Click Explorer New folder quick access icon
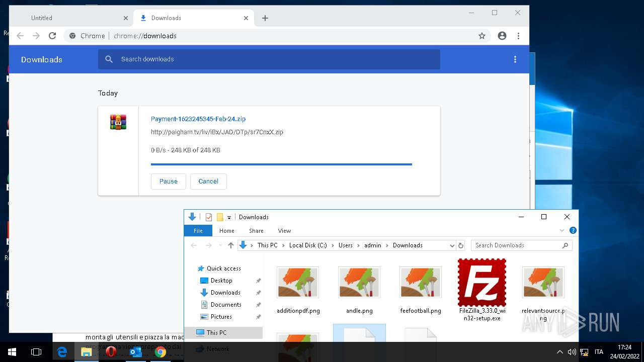 click(220, 217)
